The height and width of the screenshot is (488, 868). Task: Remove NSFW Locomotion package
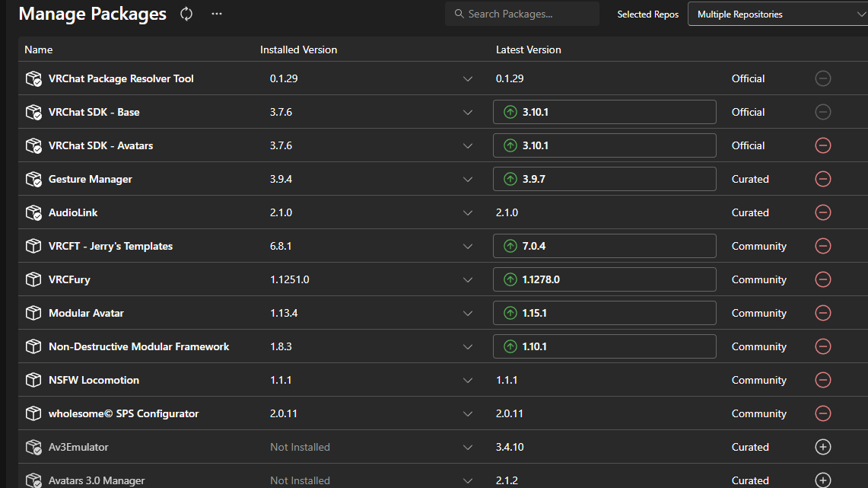[x=823, y=380]
